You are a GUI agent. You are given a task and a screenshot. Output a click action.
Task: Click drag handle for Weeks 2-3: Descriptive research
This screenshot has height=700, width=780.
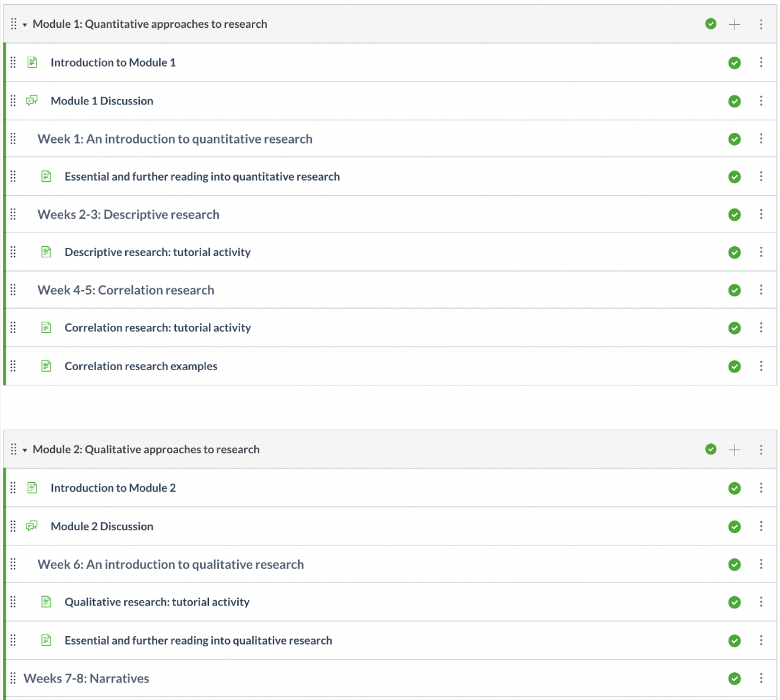14,214
